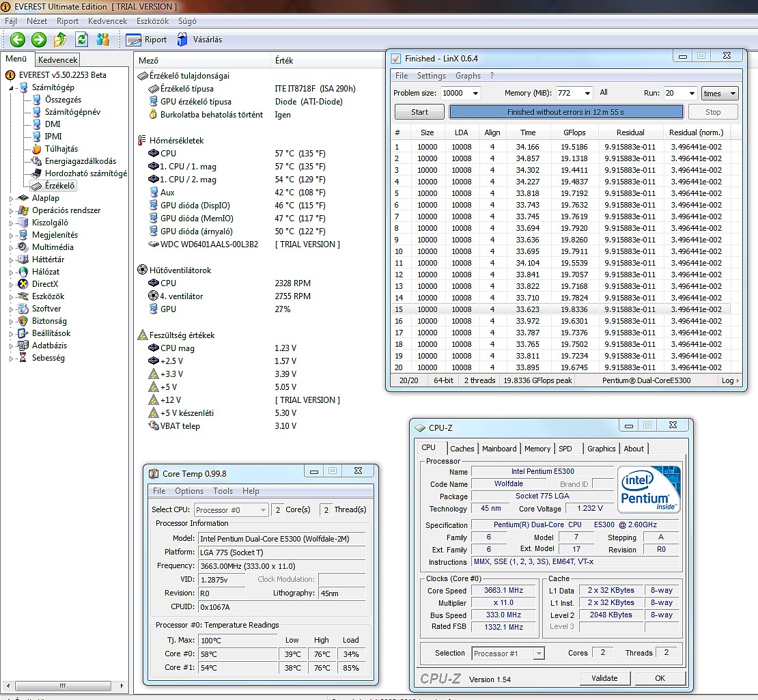Select Összegzés in the tree
The width and height of the screenshot is (758, 700).
click(x=63, y=100)
